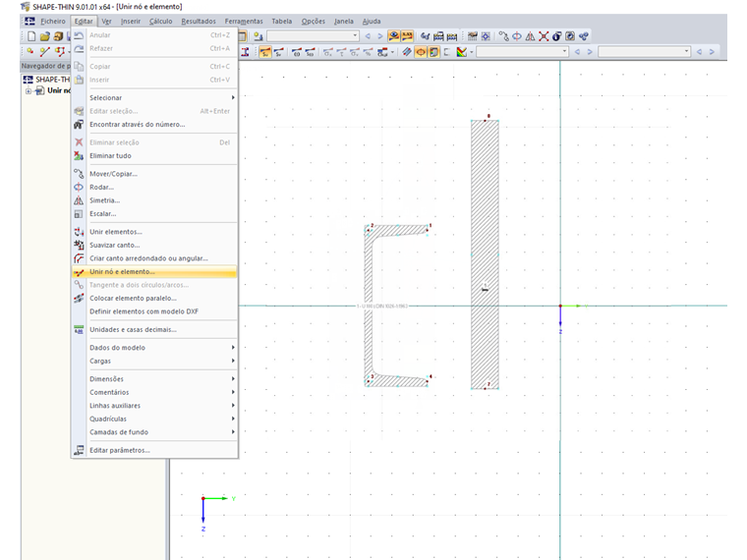Click the Open folder icon in toolbar

45,36
